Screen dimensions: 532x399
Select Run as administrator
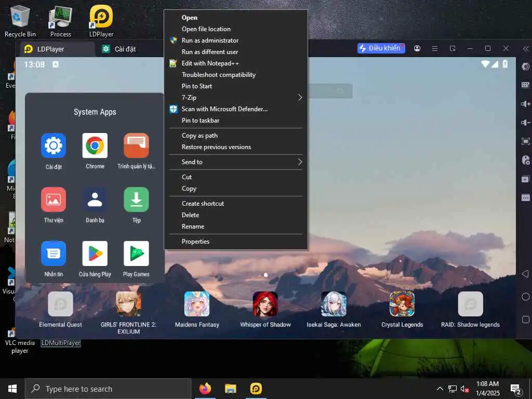point(236,41)
